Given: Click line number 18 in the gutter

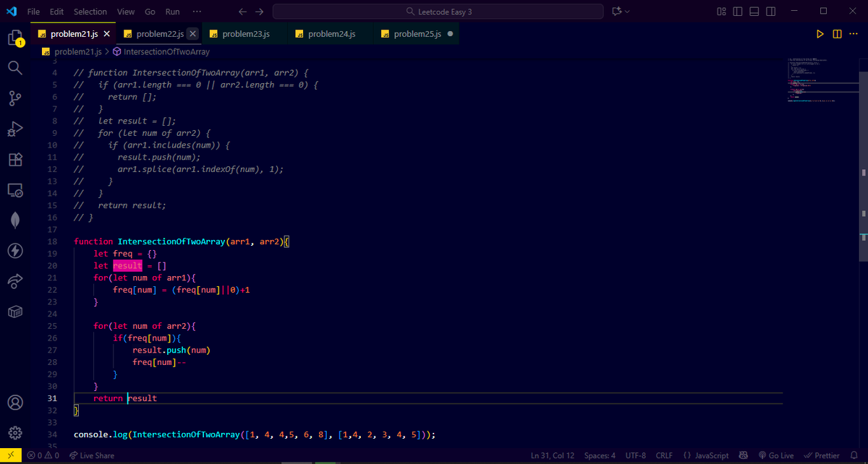Looking at the screenshot, I should point(52,241).
